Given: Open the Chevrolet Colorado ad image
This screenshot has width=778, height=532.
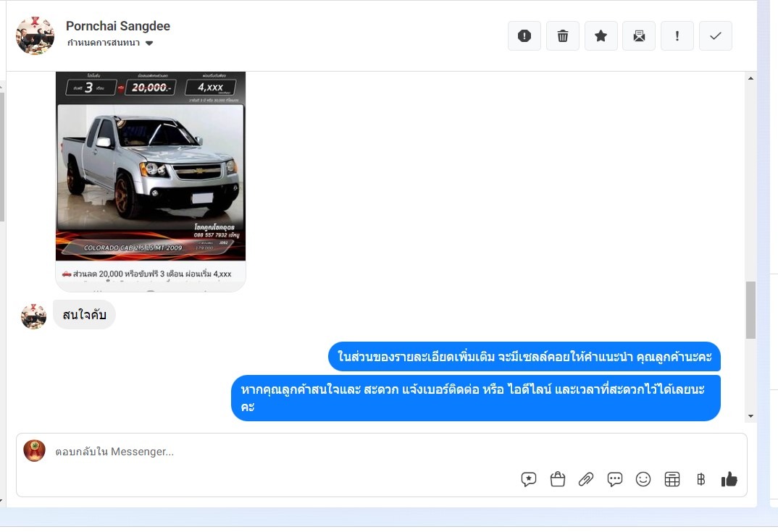Looking at the screenshot, I should (151, 166).
